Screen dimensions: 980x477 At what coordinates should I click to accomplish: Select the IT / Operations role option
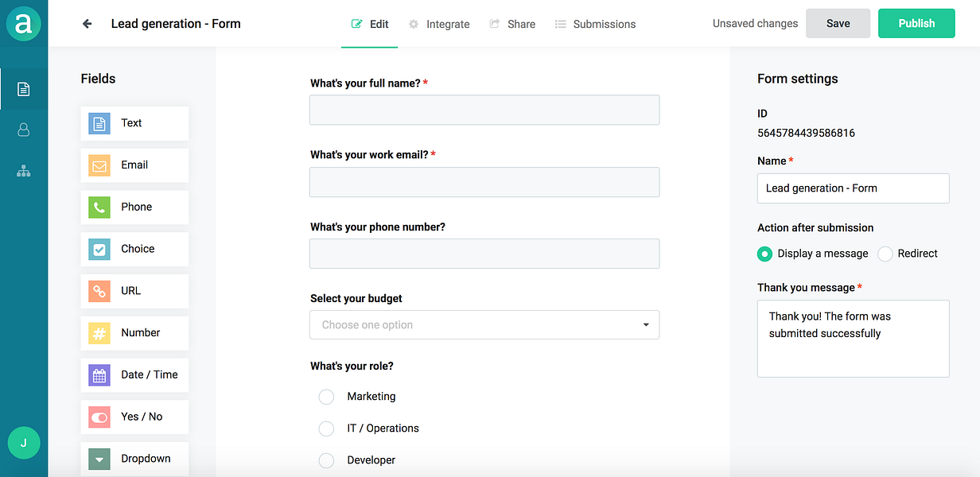pos(326,429)
